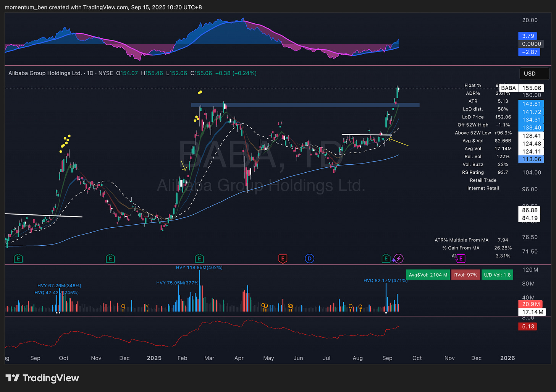Click the 3.79 indicator value label
The width and height of the screenshot is (556, 392).
click(528, 36)
